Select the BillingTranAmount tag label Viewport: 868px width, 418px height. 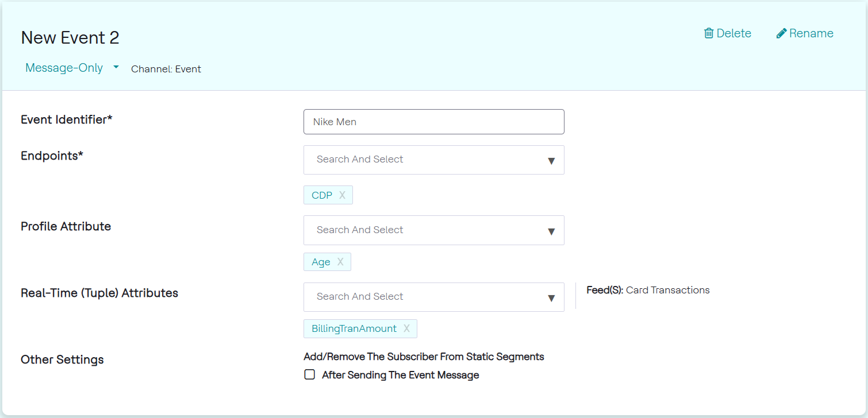point(354,328)
